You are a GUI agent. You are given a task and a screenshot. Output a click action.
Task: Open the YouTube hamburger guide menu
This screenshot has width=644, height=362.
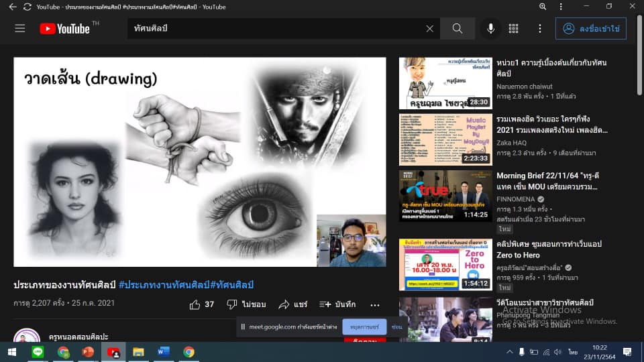(20, 29)
